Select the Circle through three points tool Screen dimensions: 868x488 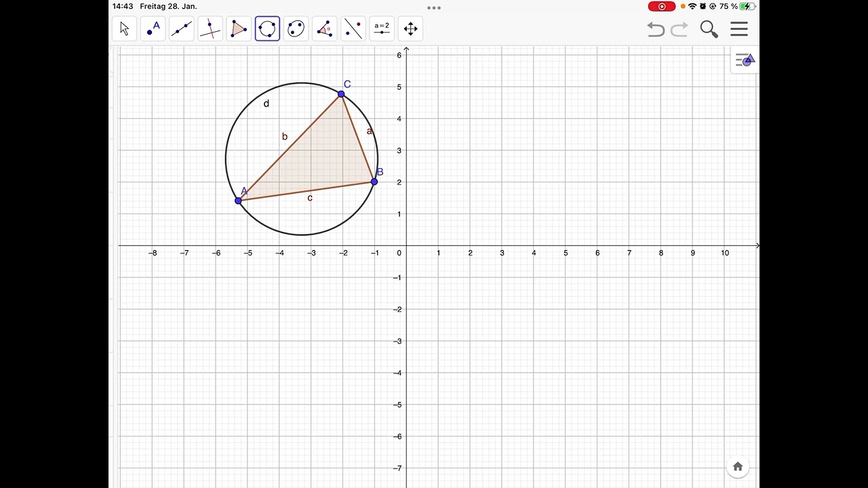267,28
